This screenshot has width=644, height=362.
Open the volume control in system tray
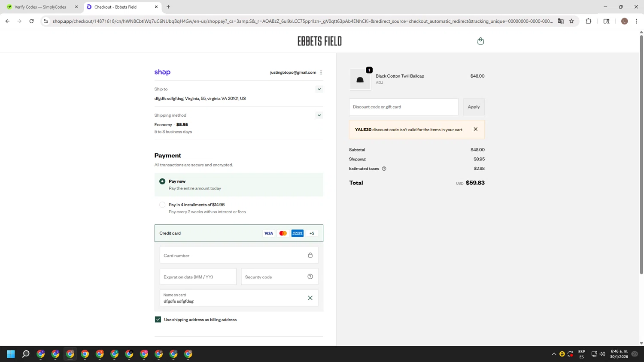[x=602, y=354]
